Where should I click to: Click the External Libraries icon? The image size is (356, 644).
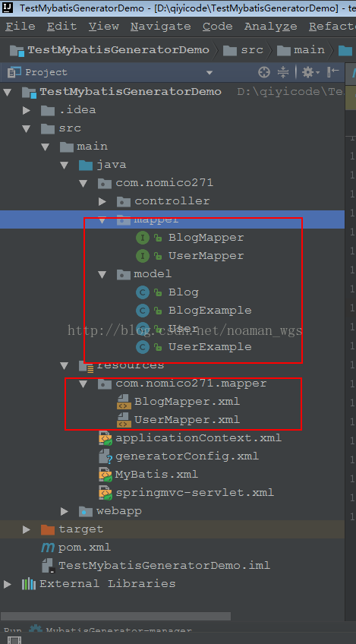pos(29,584)
